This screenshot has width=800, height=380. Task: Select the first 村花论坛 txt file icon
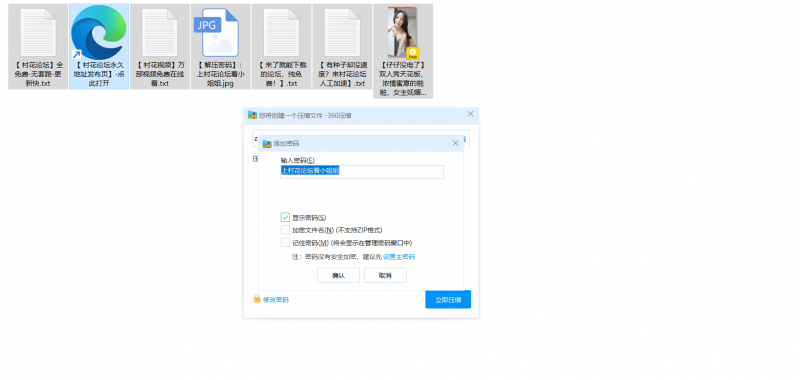[x=38, y=33]
